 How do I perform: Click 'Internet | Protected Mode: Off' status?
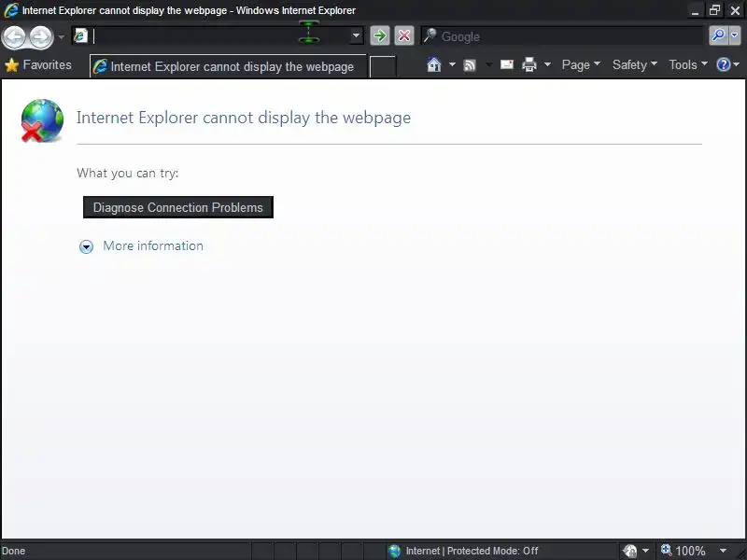click(x=472, y=551)
